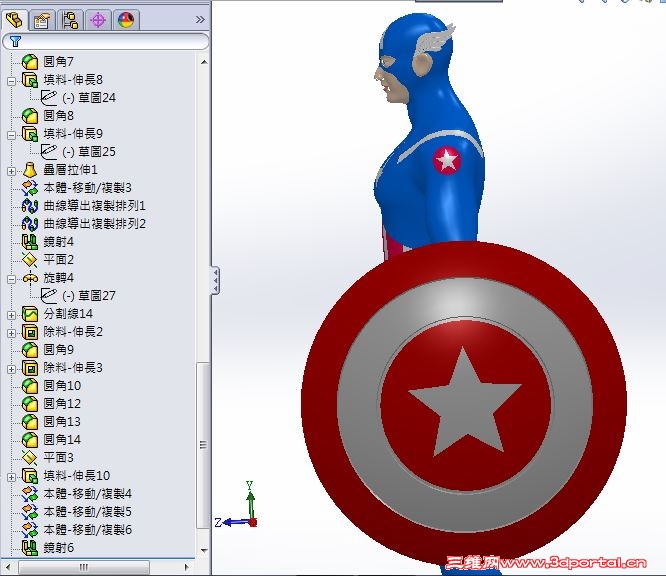This screenshot has height=576, width=666.
Task: Click the horizontal scroll left arrow
Action: point(8,567)
